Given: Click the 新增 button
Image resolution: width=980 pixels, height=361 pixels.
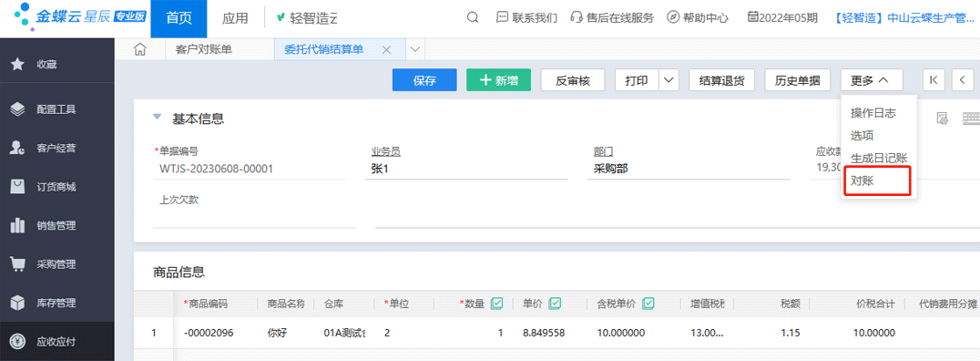Looking at the screenshot, I should (x=499, y=80).
